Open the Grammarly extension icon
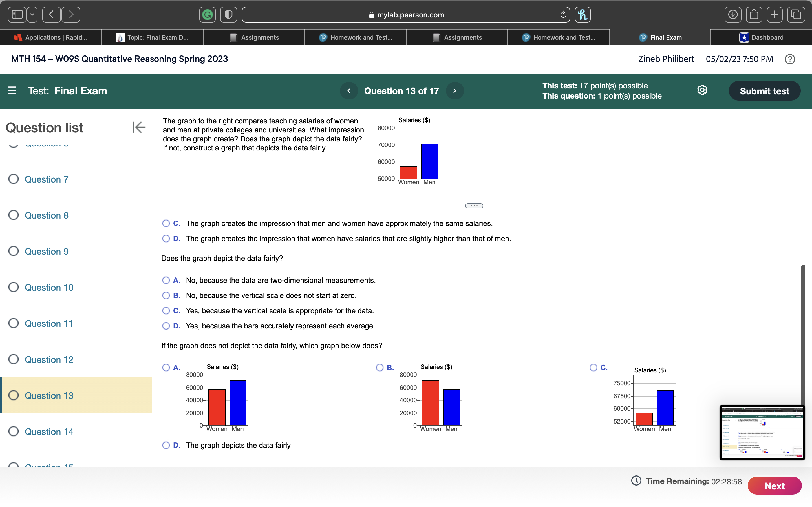812x507 pixels. [207, 15]
